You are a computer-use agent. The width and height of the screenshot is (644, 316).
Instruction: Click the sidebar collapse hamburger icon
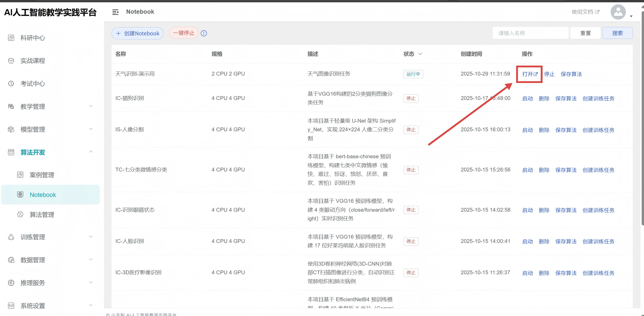coord(115,12)
